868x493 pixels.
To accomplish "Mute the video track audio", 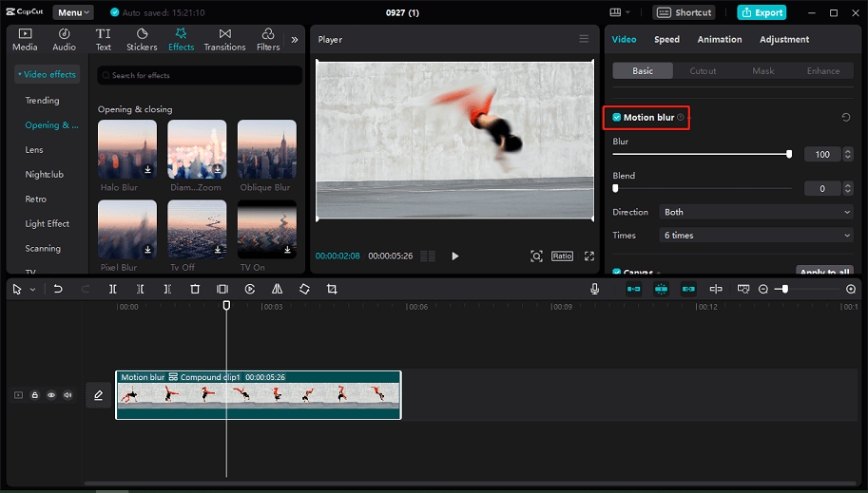I will click(68, 395).
